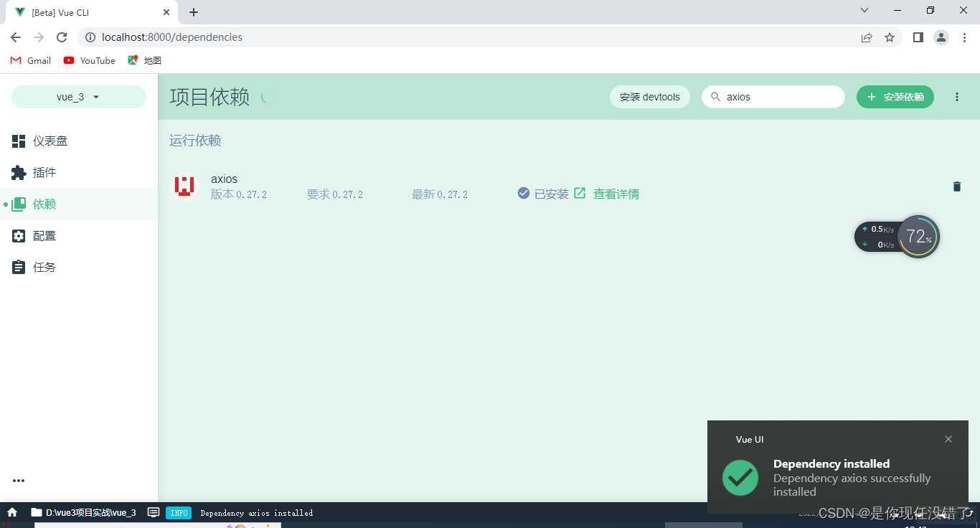This screenshot has height=528, width=980.
Task: Open the Tasks (任务) section
Action: [x=79, y=268]
